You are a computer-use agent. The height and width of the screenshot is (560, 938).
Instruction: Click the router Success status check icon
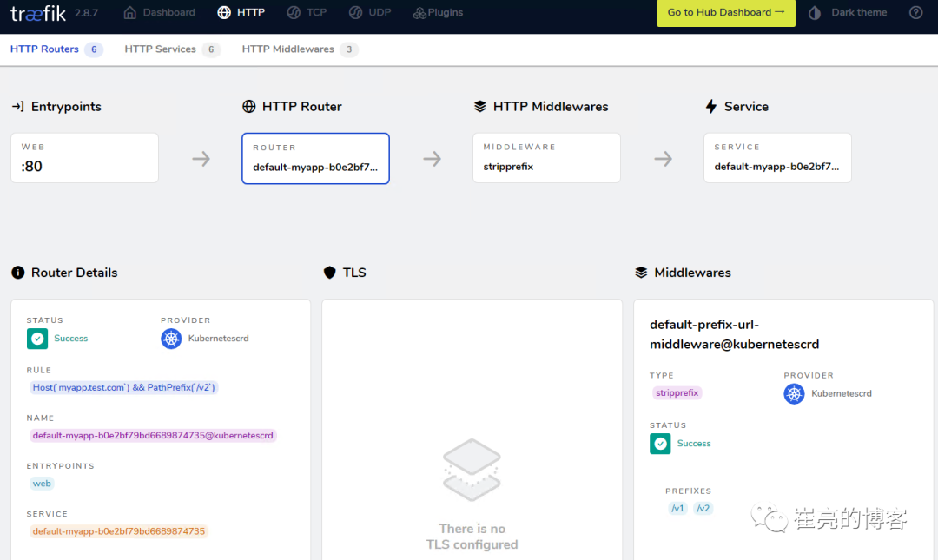[x=37, y=339]
